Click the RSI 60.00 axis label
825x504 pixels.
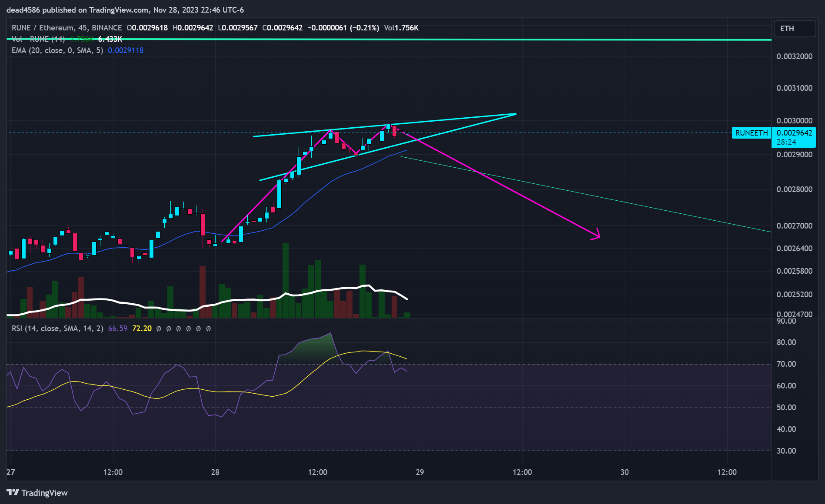[x=786, y=386]
